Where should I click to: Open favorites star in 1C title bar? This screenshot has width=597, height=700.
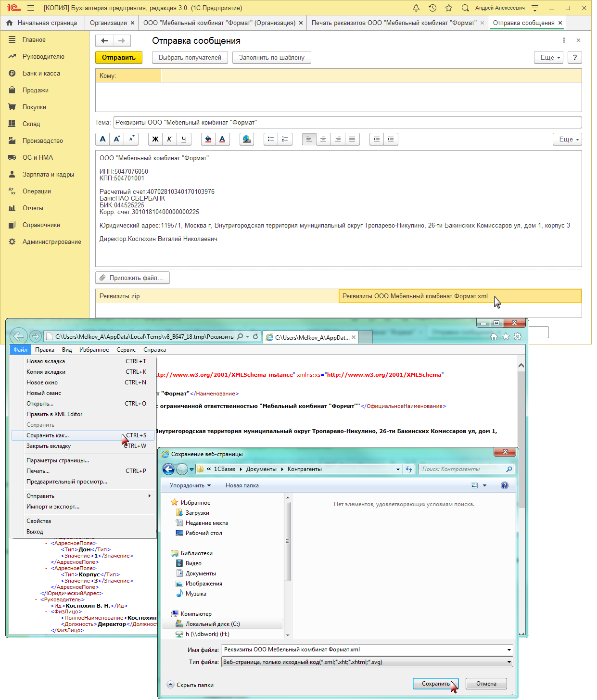coord(449,8)
